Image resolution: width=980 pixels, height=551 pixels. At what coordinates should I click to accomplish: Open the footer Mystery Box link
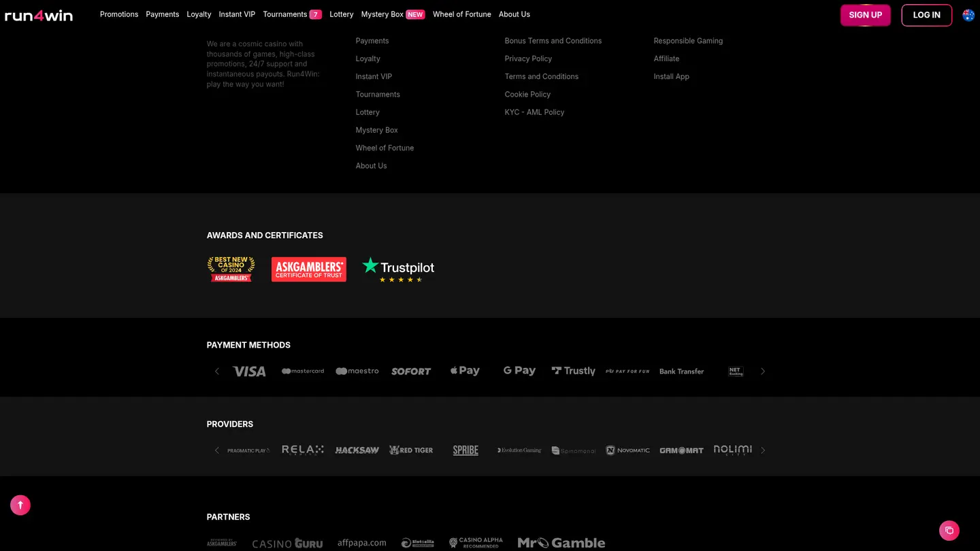click(x=377, y=130)
